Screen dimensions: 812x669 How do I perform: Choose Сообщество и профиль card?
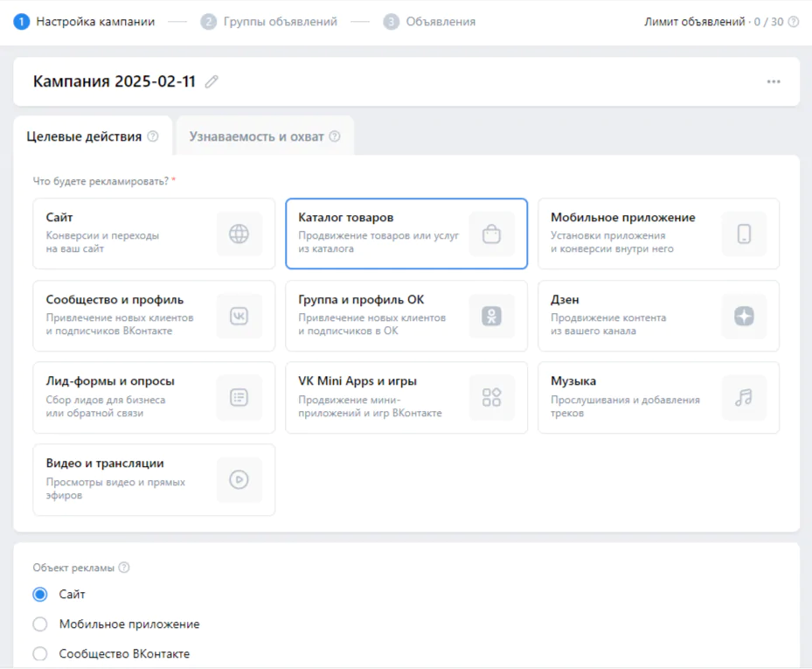[x=154, y=316]
